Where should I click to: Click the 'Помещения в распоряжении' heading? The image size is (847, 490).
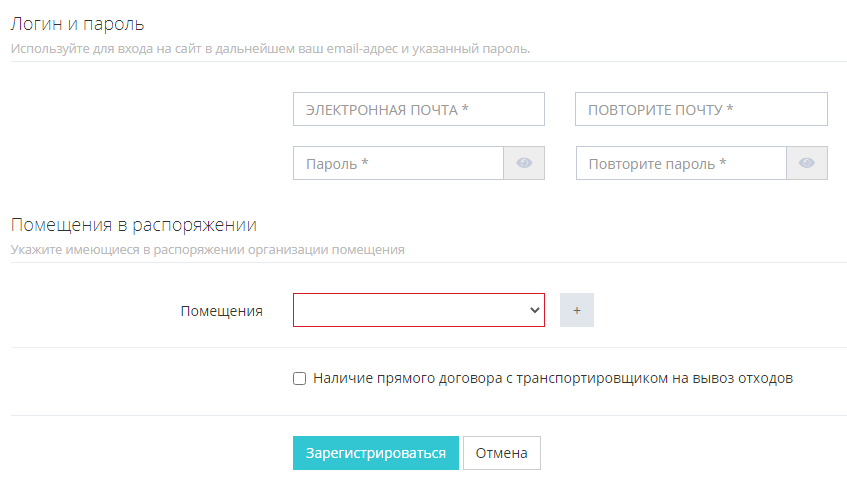[x=134, y=224]
